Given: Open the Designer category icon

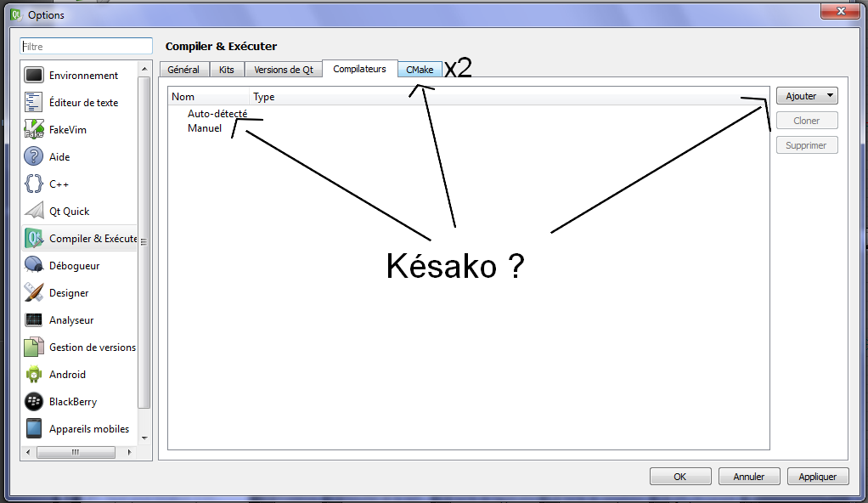Looking at the screenshot, I should pos(34,293).
